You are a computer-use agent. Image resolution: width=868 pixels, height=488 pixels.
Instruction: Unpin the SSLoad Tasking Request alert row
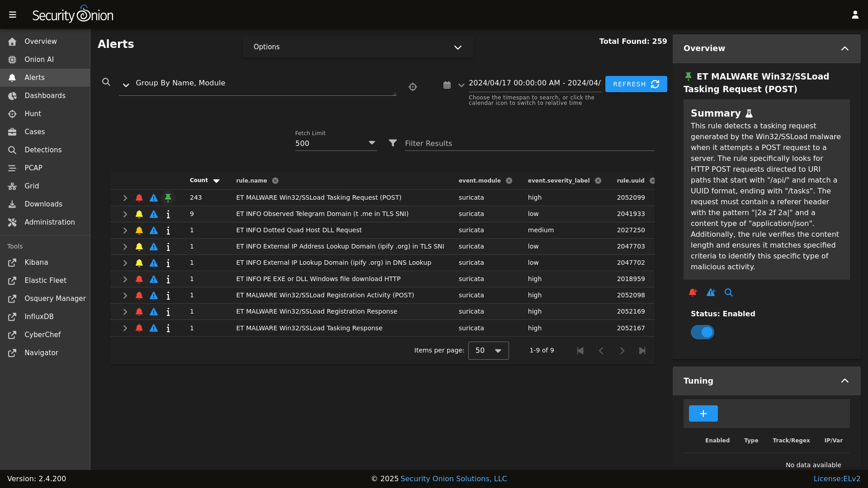click(x=168, y=197)
